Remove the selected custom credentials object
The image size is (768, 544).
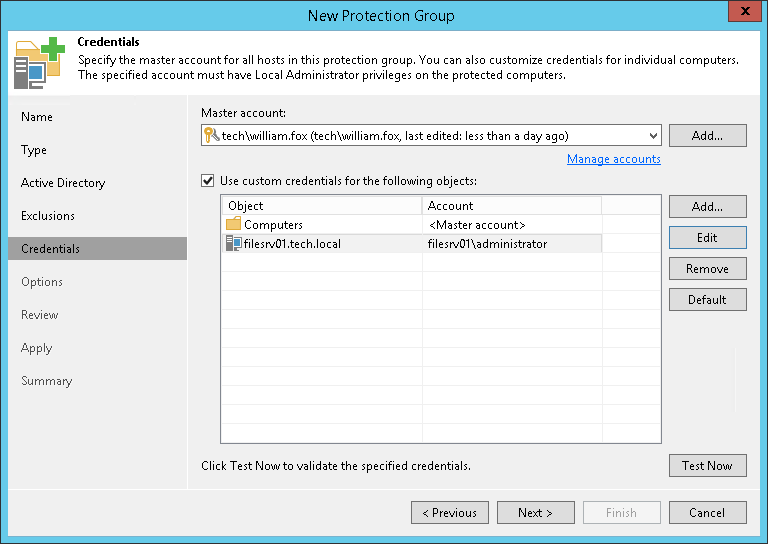(x=707, y=269)
